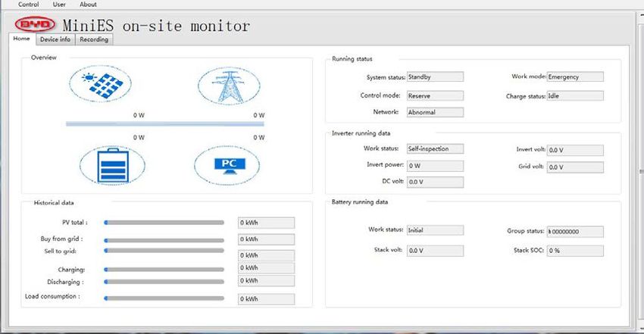Click the PV total progress bar
Image resolution: width=644 pixels, height=334 pixels.
tap(164, 223)
